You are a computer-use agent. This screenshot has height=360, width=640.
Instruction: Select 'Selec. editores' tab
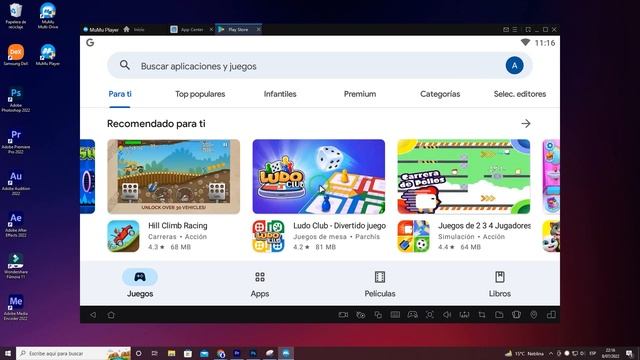(x=520, y=94)
